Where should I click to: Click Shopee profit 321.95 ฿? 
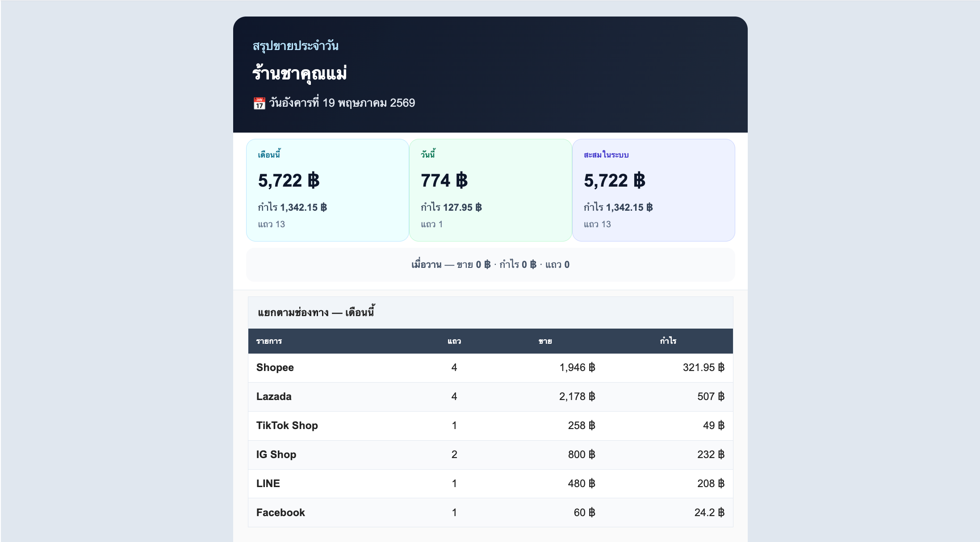point(704,367)
